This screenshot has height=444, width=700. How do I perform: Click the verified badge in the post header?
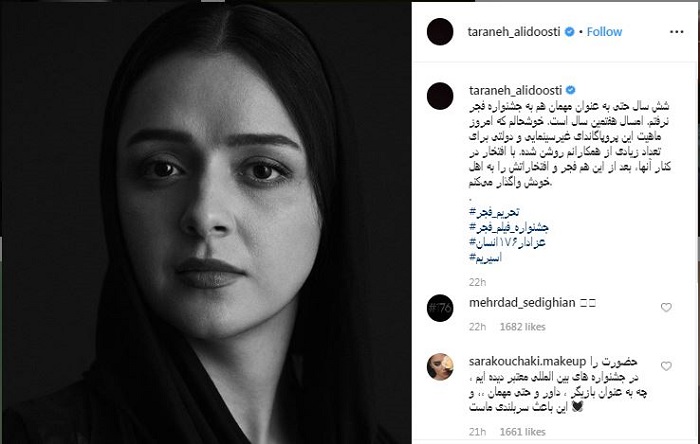pos(569,32)
